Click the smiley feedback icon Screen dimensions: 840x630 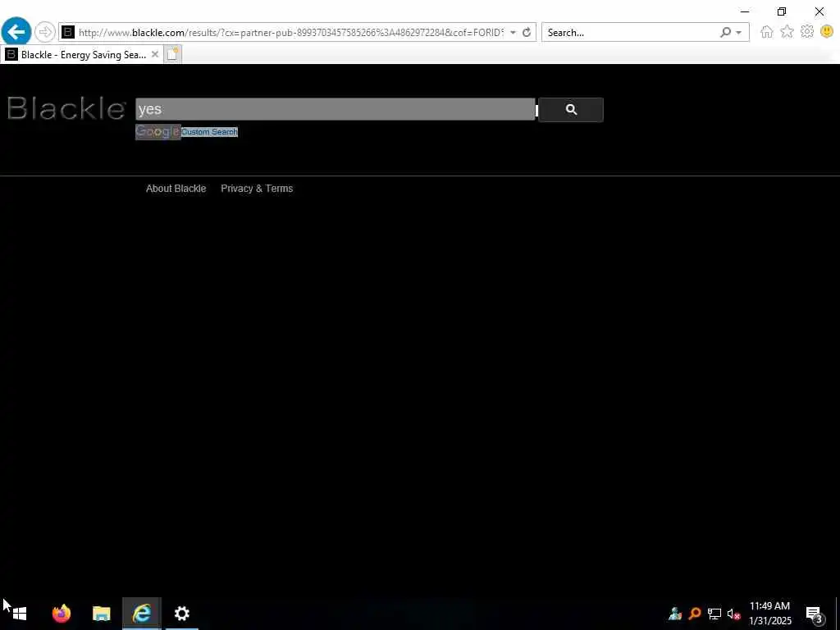(x=827, y=32)
